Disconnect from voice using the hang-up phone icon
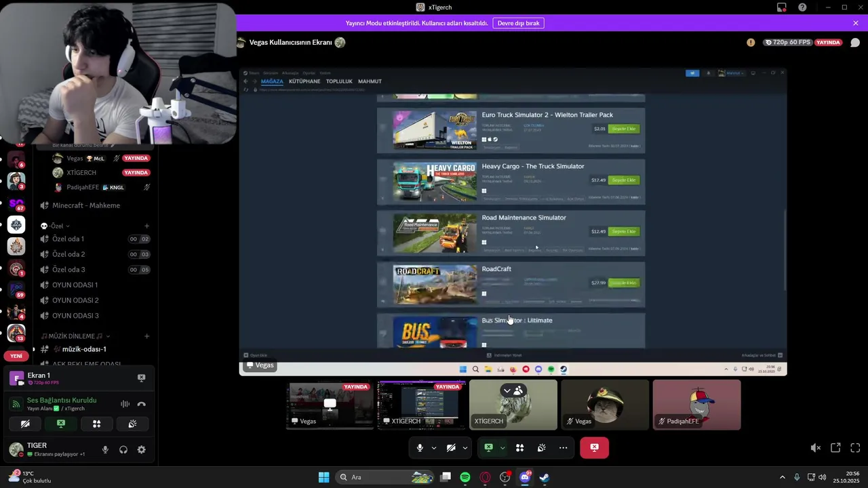868x488 pixels. coord(141,404)
